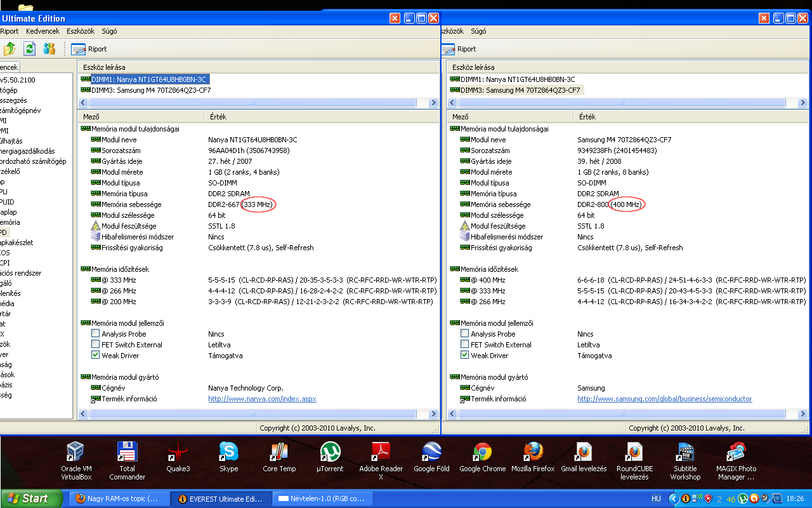Click the Riport toolbar button in Nanya window
The width and height of the screenshot is (812, 508).
coord(89,49)
